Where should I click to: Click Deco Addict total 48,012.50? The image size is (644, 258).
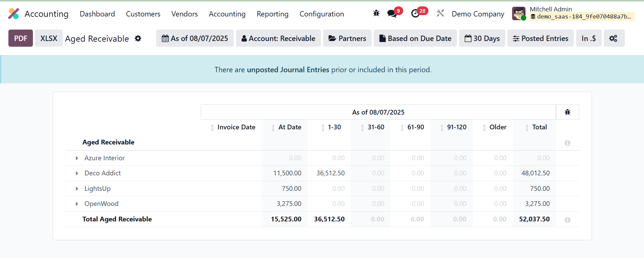(535, 173)
